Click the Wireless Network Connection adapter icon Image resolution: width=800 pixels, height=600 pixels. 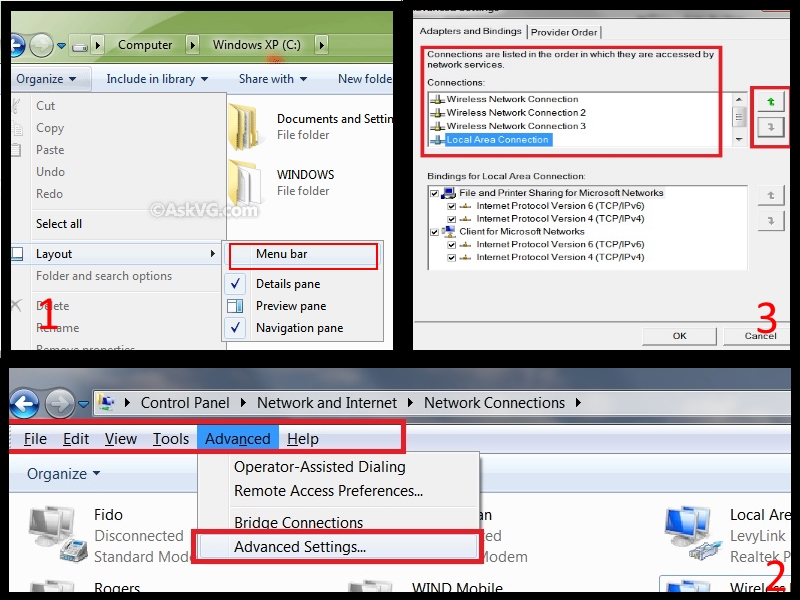pos(437,99)
